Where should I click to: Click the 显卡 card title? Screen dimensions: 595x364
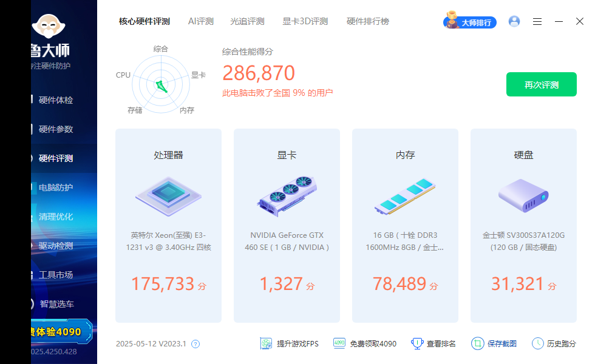click(287, 155)
